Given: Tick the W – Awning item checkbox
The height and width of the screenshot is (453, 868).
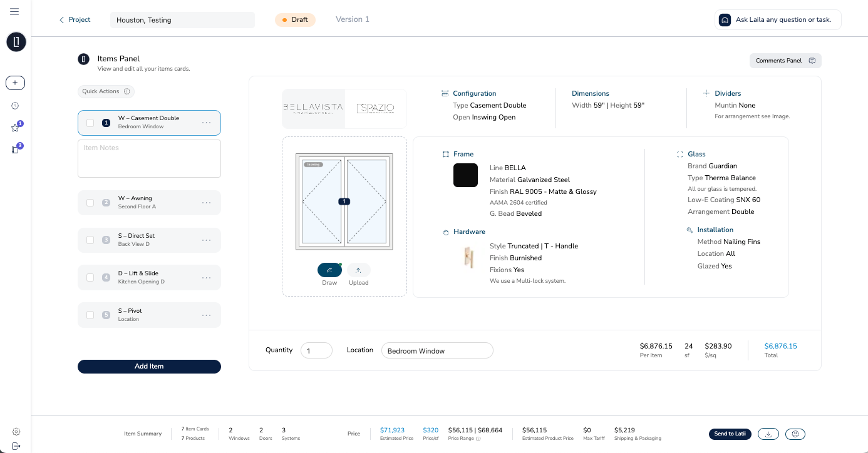Looking at the screenshot, I should coord(90,203).
